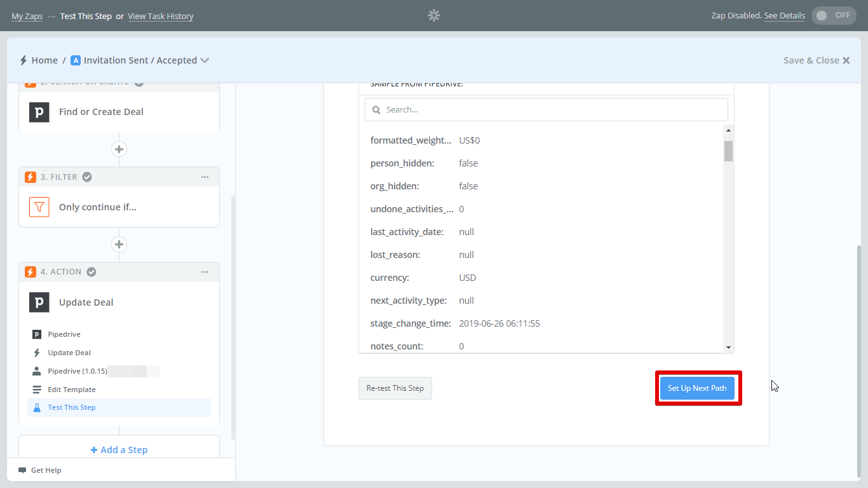Click the next_activity_type row

tap(541, 301)
